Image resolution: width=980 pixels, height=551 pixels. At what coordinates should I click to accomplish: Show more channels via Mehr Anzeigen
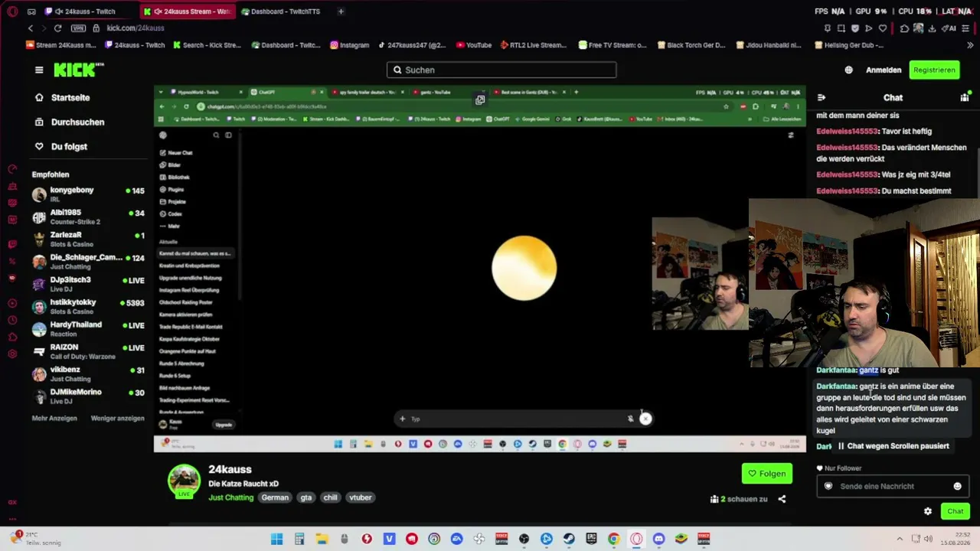click(x=54, y=419)
